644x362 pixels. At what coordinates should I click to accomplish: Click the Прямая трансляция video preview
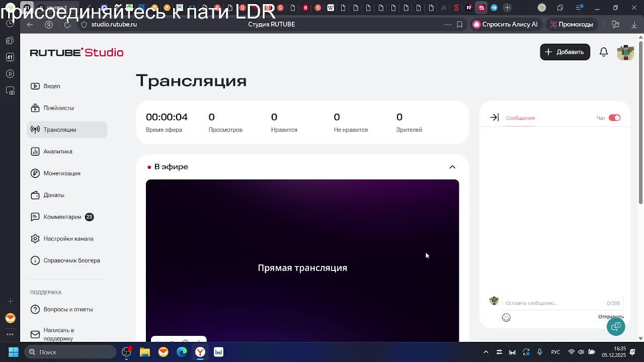pyautogui.click(x=302, y=260)
